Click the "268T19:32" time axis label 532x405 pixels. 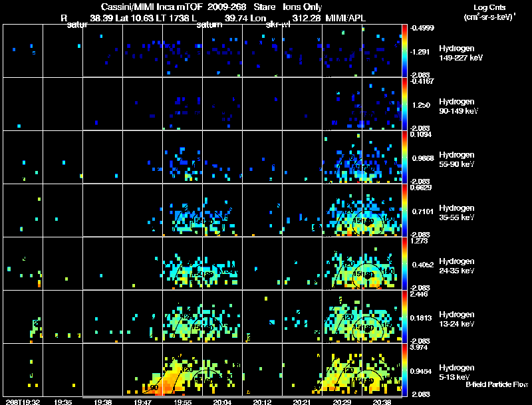[23, 402]
